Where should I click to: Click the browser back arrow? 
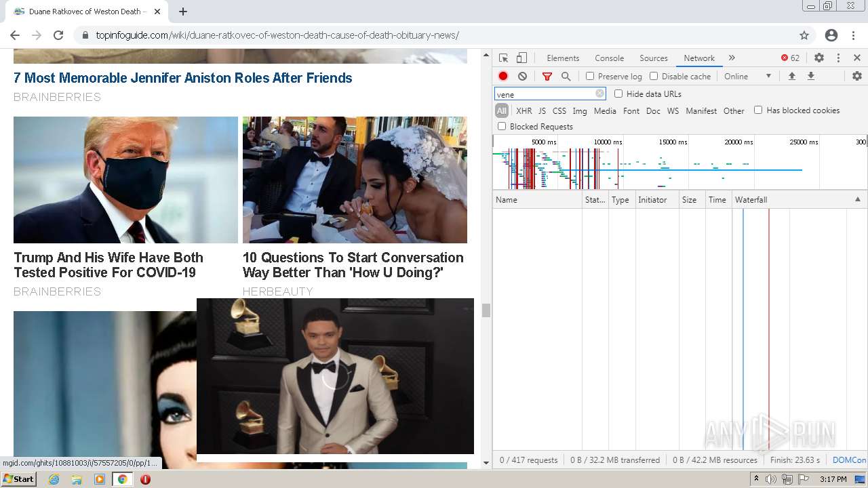[x=15, y=35]
